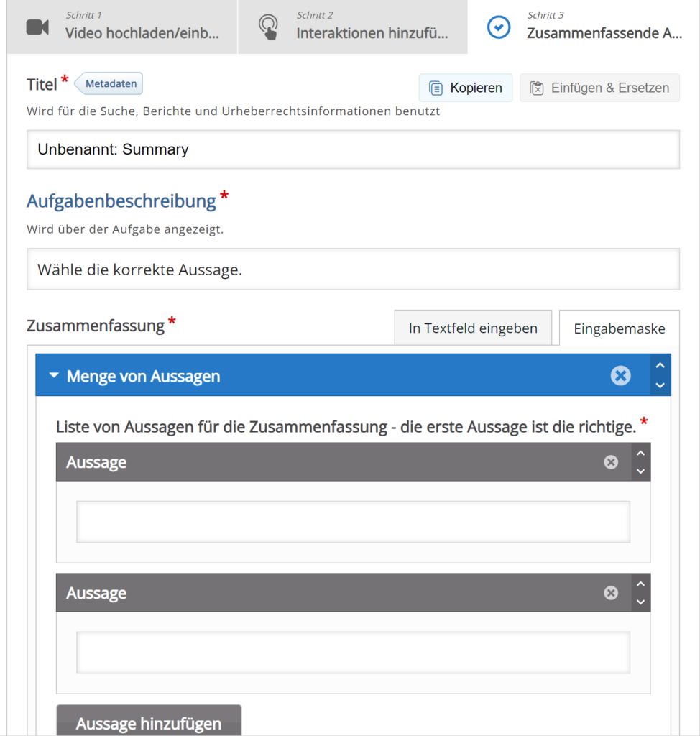
Task: Click the Aufgabenbeschreibung heading
Action: coord(121,201)
